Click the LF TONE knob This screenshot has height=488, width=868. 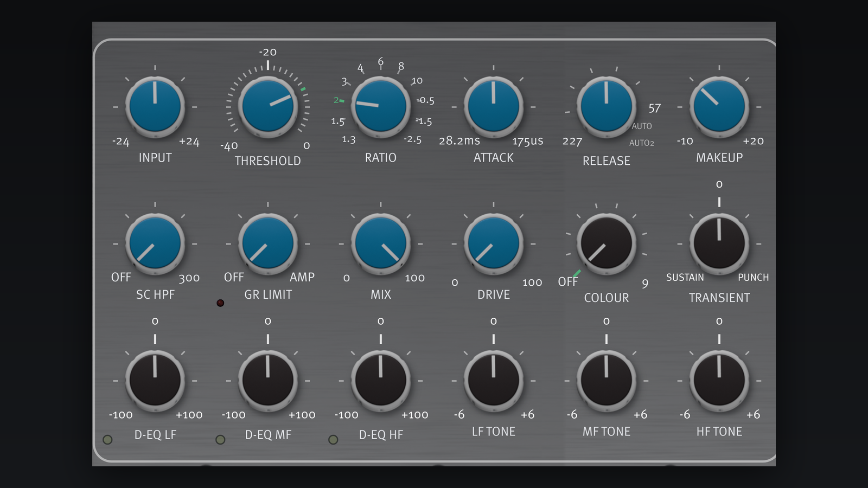tap(494, 380)
